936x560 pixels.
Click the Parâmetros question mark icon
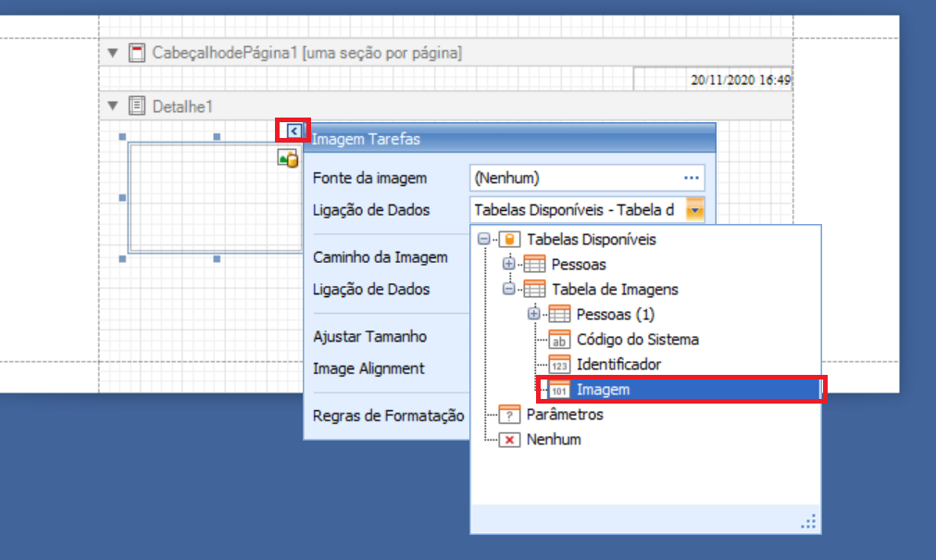click(x=509, y=415)
